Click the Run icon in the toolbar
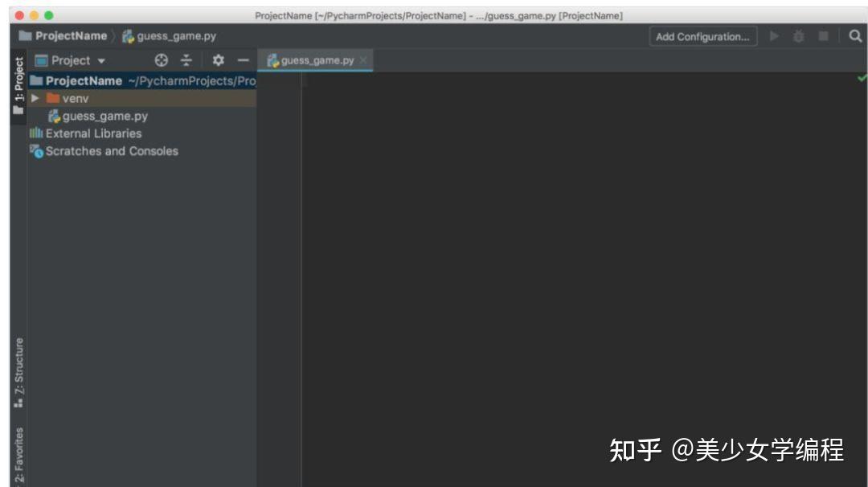The height and width of the screenshot is (487, 868). [x=776, y=35]
